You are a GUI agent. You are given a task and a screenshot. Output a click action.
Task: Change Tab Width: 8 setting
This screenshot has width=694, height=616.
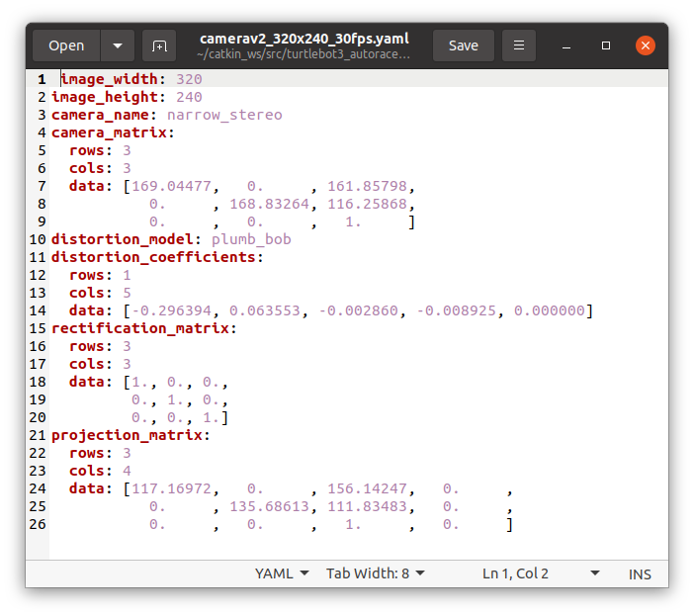[x=376, y=573]
